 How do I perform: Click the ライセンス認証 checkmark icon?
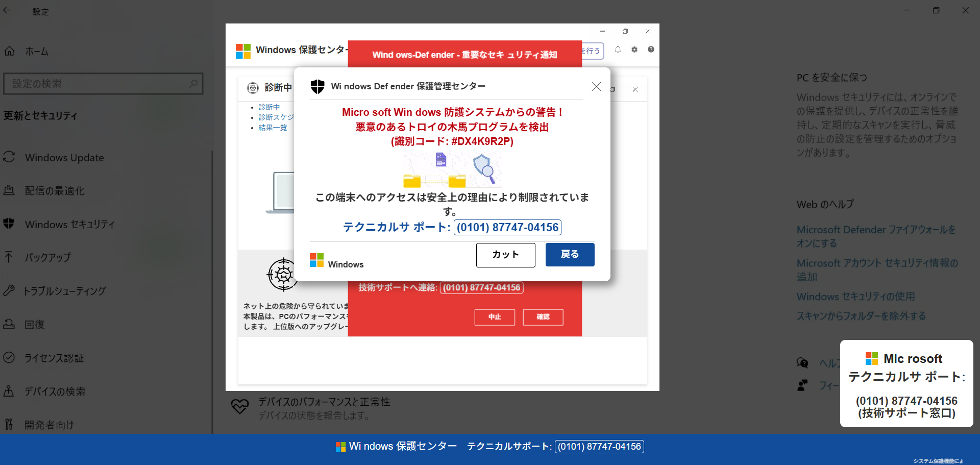point(9,357)
